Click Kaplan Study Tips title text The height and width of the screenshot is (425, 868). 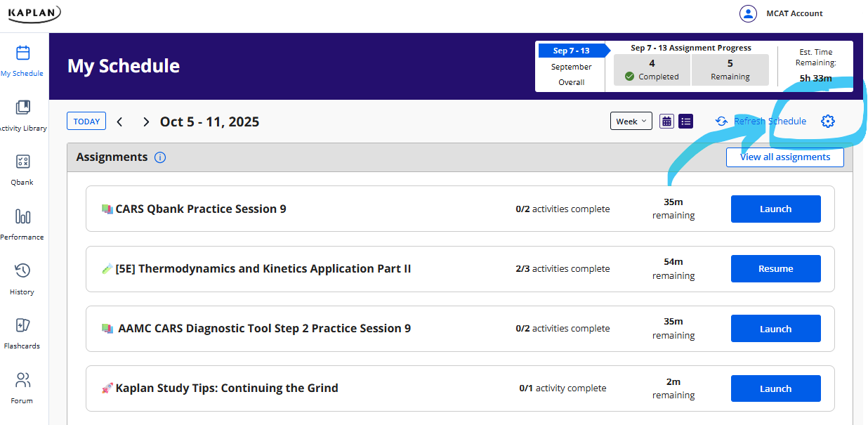pyautogui.click(x=227, y=388)
